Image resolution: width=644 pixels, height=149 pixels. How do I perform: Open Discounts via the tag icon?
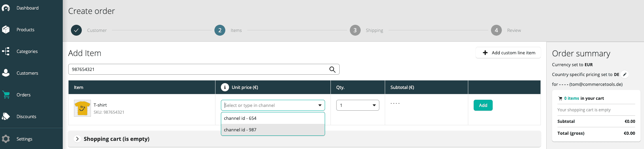[6, 116]
